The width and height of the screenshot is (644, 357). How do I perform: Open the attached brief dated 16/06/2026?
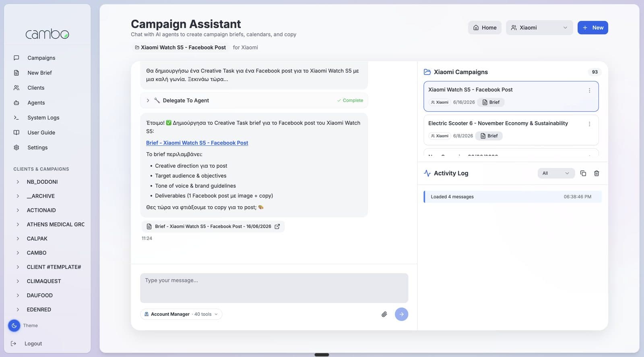pos(213,226)
